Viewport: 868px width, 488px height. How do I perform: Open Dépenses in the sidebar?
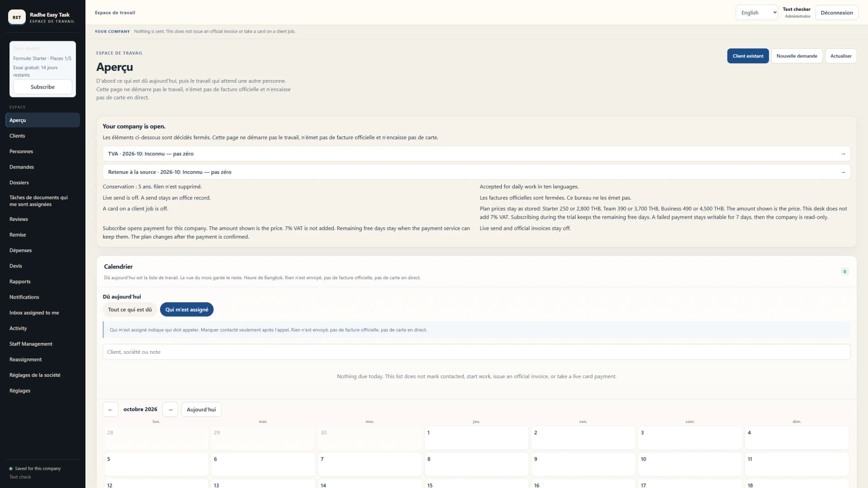pyautogui.click(x=42, y=250)
